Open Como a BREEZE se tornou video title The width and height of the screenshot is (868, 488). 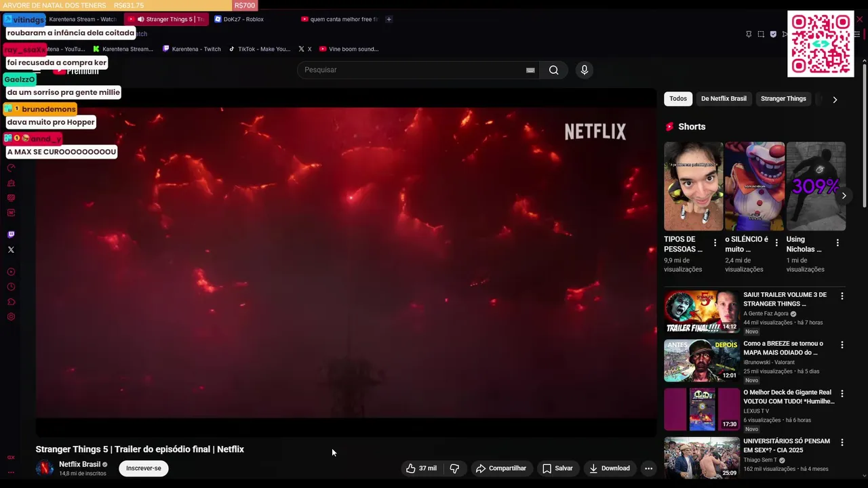(x=783, y=348)
